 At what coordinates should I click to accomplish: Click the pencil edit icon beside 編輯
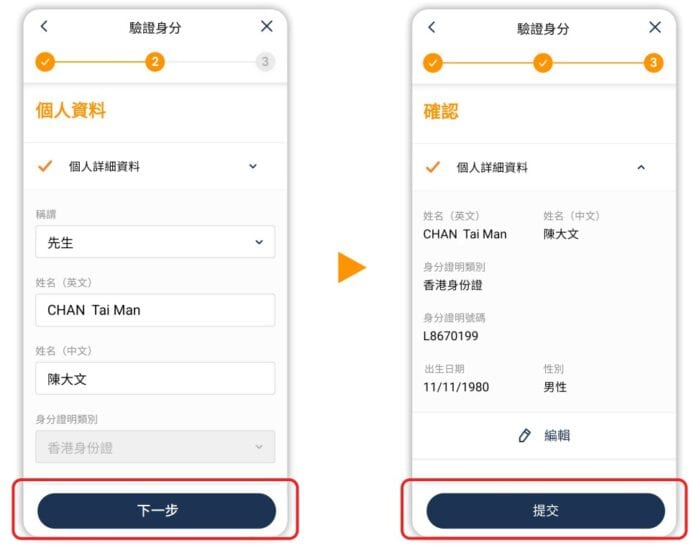tap(524, 436)
